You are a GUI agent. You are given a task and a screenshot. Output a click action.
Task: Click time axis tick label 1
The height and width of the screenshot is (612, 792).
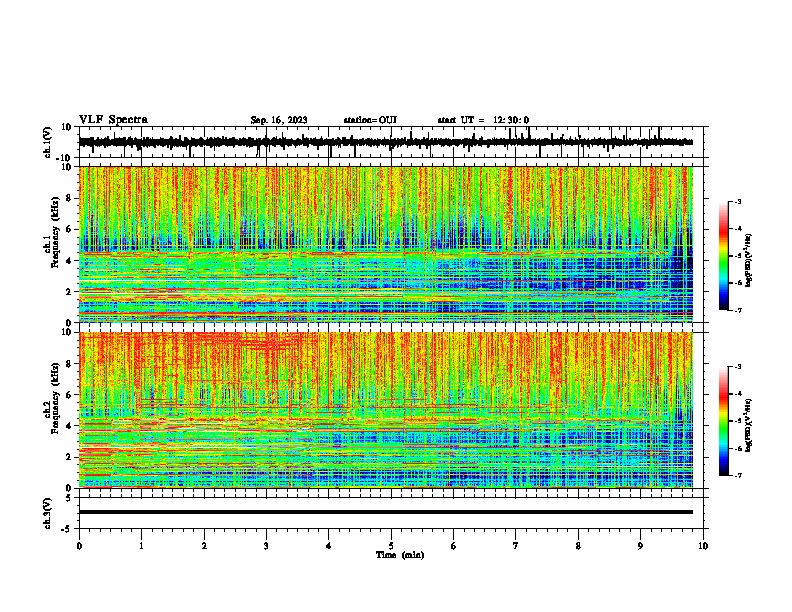pyautogui.click(x=141, y=546)
